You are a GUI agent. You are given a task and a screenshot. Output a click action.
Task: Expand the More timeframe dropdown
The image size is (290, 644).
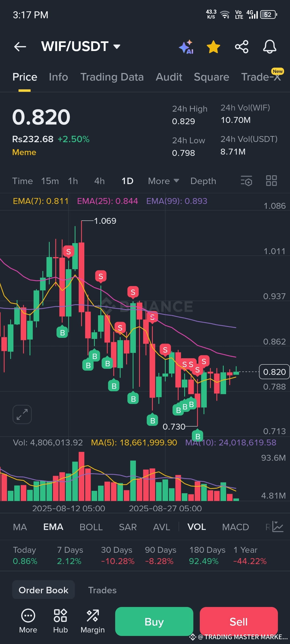point(164,181)
